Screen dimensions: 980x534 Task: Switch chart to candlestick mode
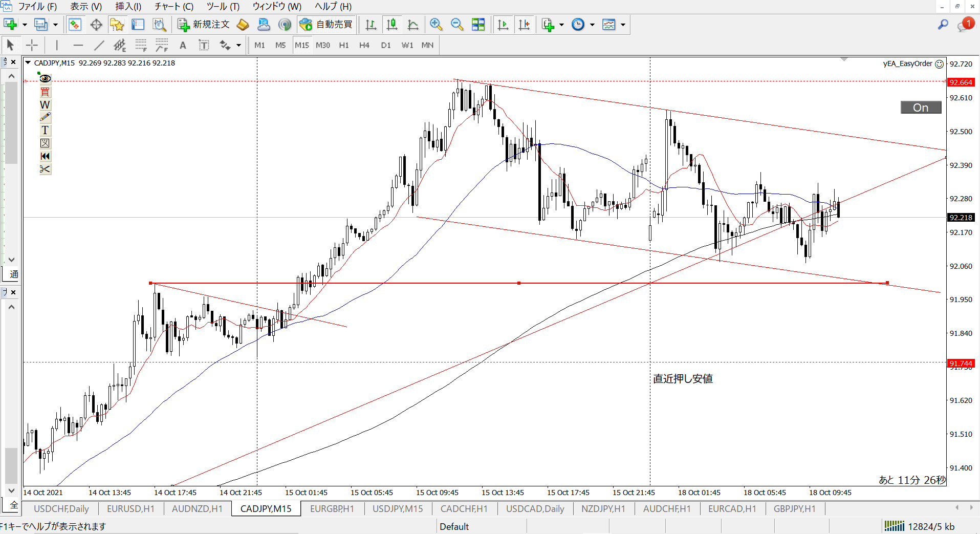click(392, 24)
